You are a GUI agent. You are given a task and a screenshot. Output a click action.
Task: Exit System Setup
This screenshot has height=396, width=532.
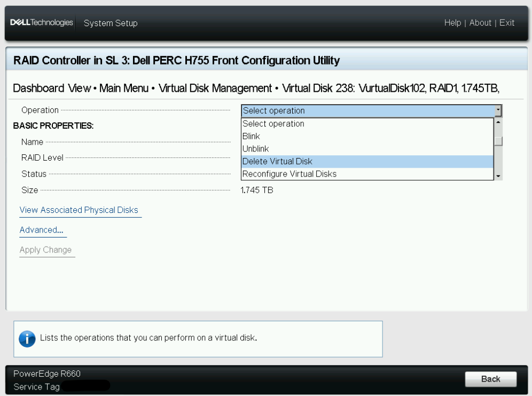[507, 23]
